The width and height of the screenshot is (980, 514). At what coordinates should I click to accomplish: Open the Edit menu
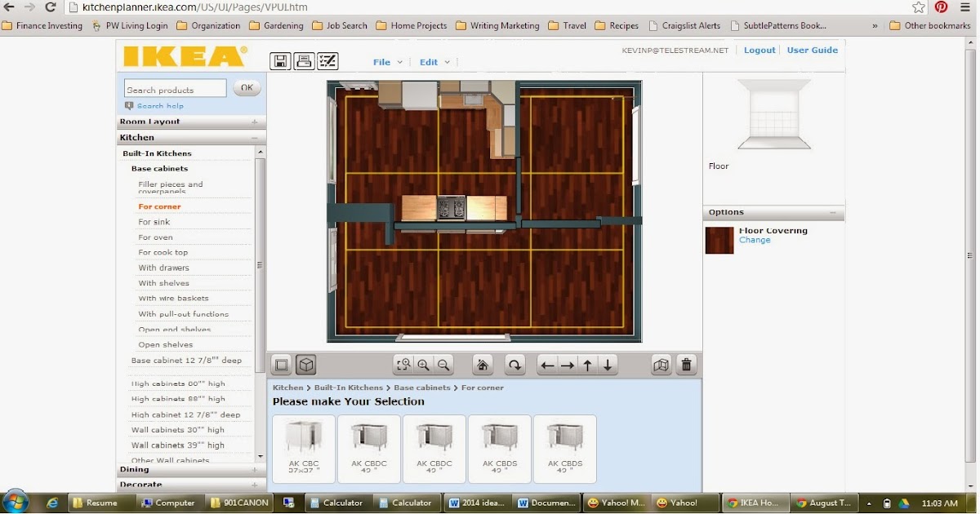[x=434, y=62]
